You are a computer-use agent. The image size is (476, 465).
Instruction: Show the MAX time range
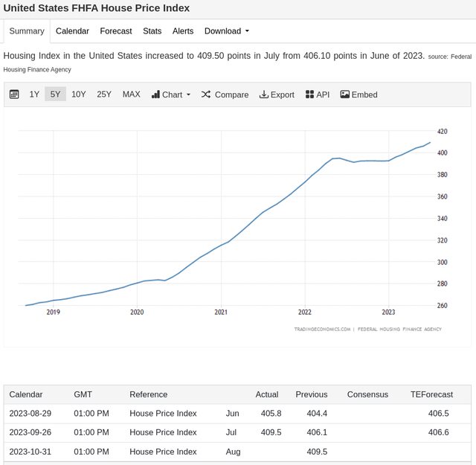(131, 94)
